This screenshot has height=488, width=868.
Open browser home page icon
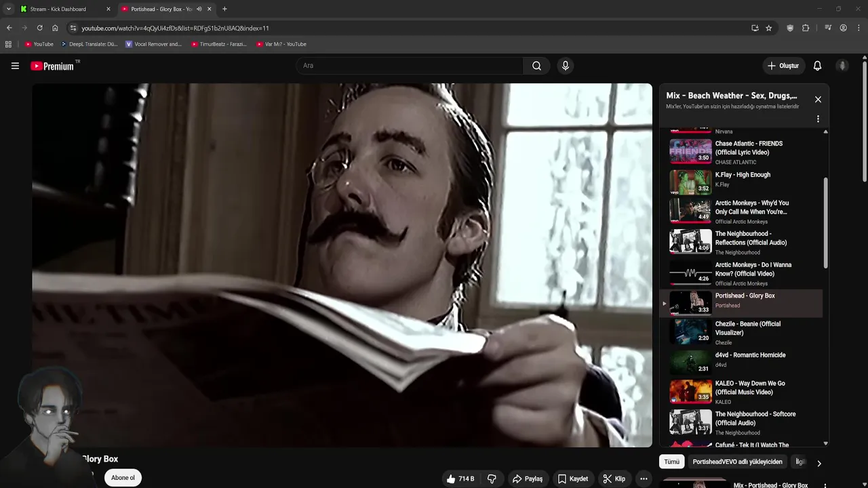(x=55, y=28)
